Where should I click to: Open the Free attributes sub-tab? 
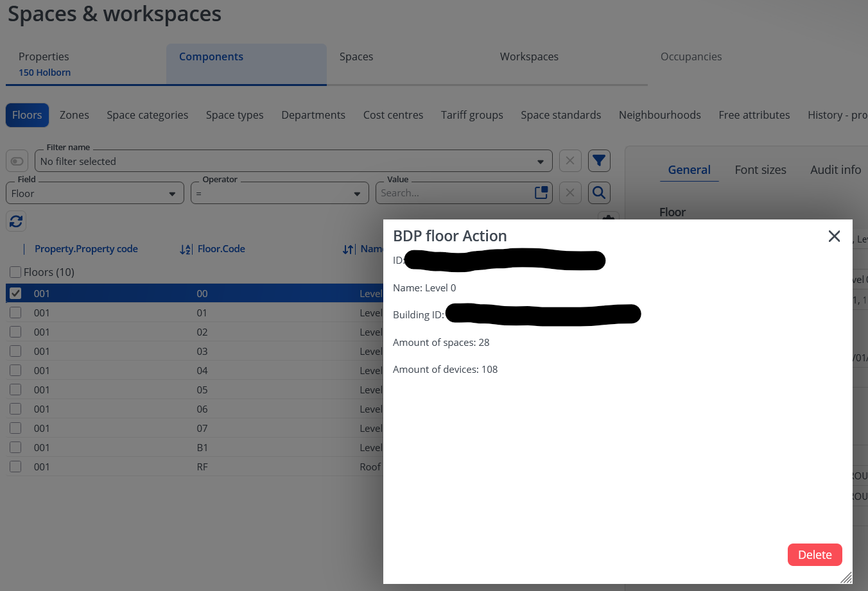tap(754, 115)
